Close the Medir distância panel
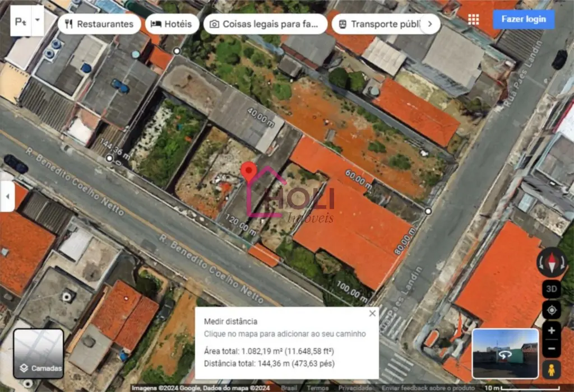Image resolution: width=574 pixels, height=392 pixels. pos(372,314)
